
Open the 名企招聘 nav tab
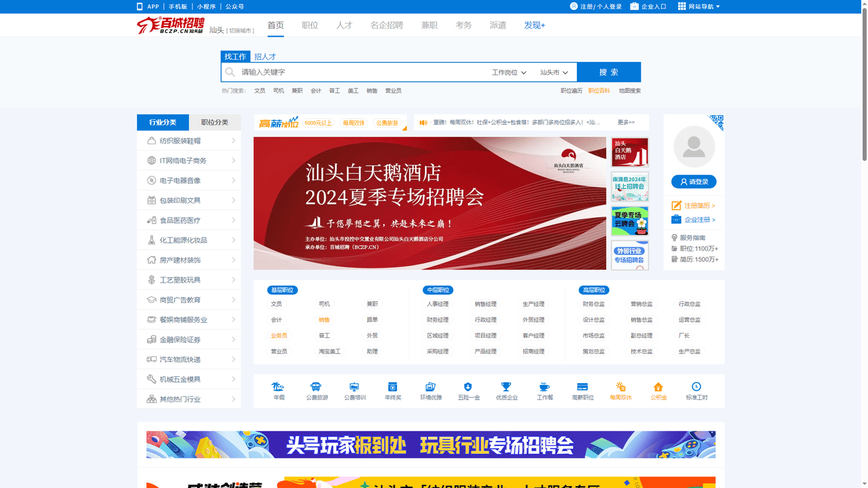tap(386, 25)
